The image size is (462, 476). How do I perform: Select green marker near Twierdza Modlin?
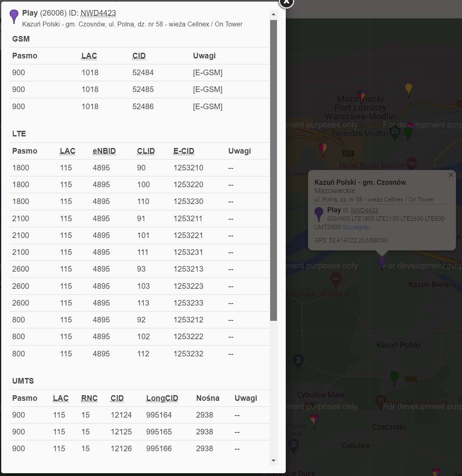coord(408,134)
